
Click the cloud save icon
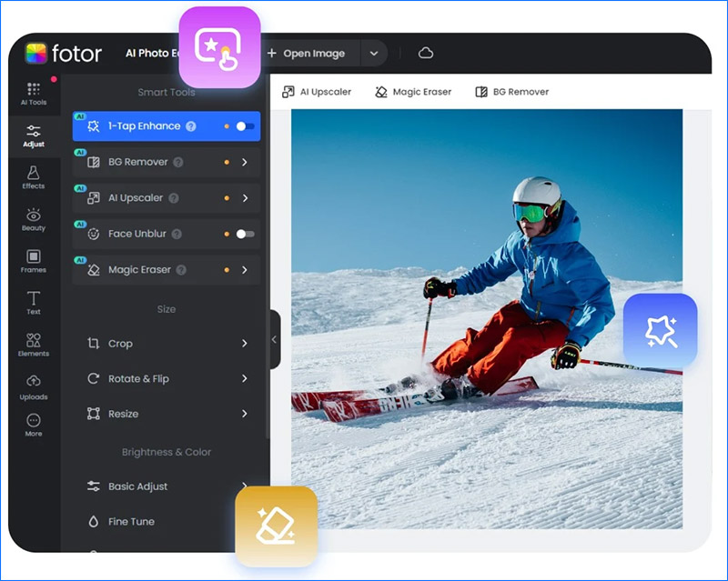(425, 54)
